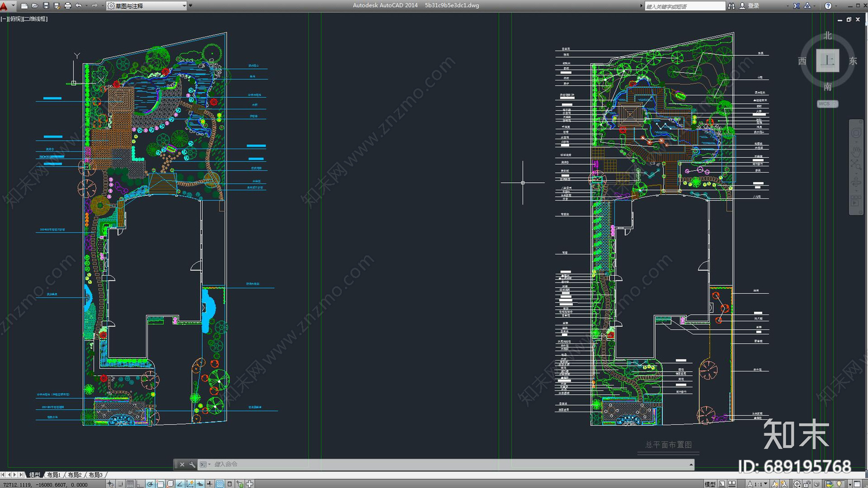Toggle Snap Mode in status bar

click(x=120, y=484)
